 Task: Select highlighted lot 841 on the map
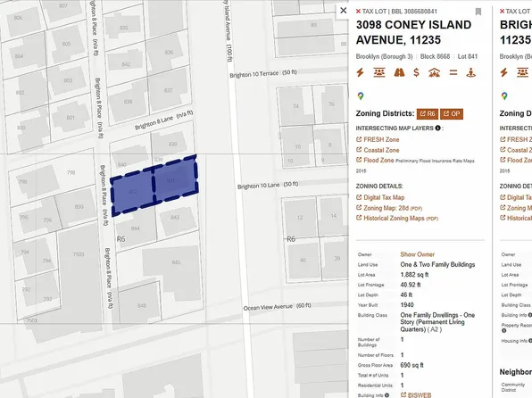point(174,180)
